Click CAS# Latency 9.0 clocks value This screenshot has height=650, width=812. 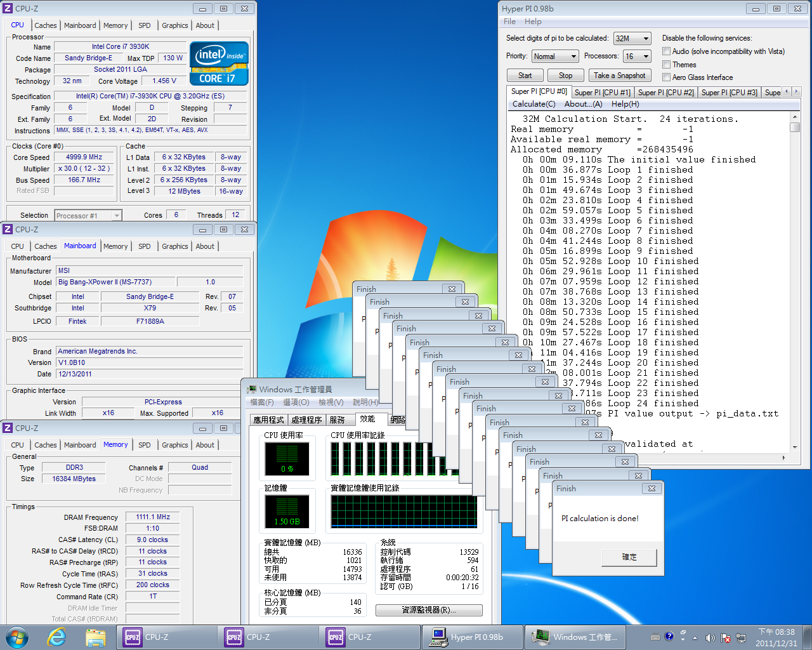tap(153, 540)
